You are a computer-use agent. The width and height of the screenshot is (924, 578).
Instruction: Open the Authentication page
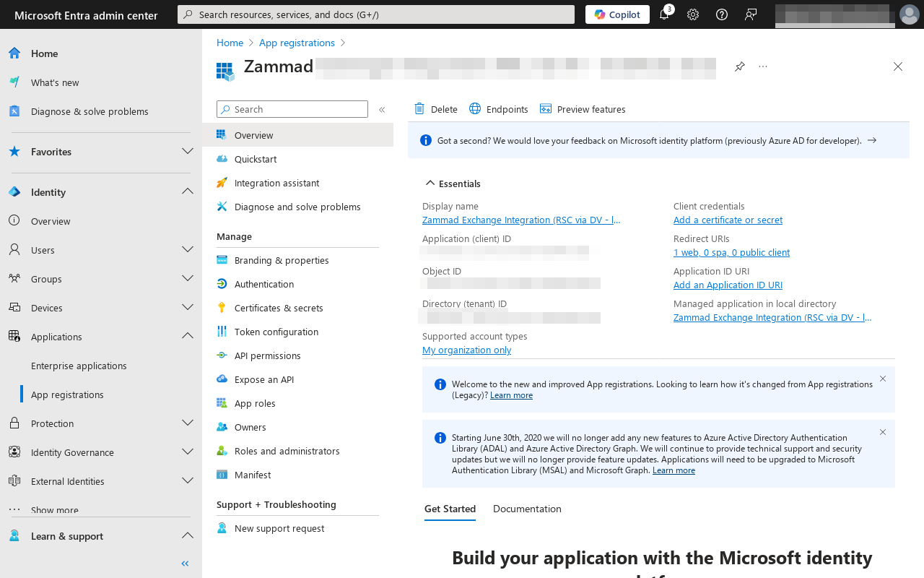pos(297,284)
